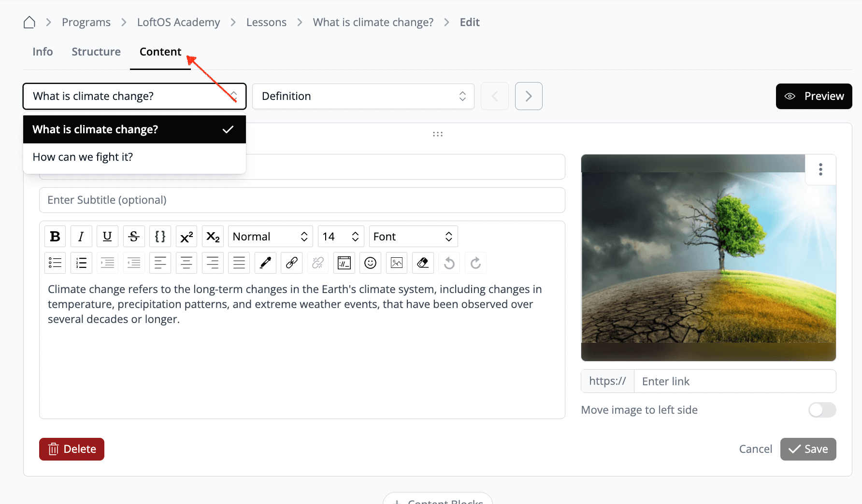This screenshot has height=504, width=862.
Task: Insert a numbered list
Action: 82,263
